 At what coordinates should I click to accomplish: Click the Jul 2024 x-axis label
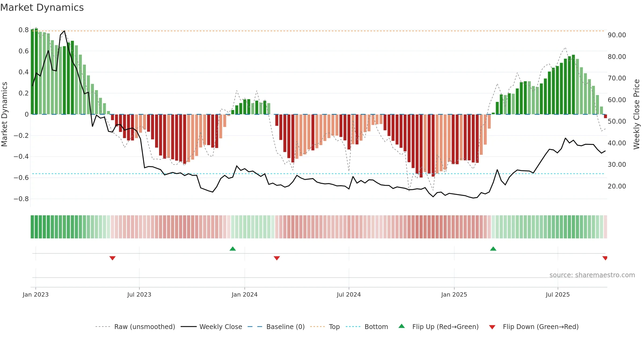(349, 294)
